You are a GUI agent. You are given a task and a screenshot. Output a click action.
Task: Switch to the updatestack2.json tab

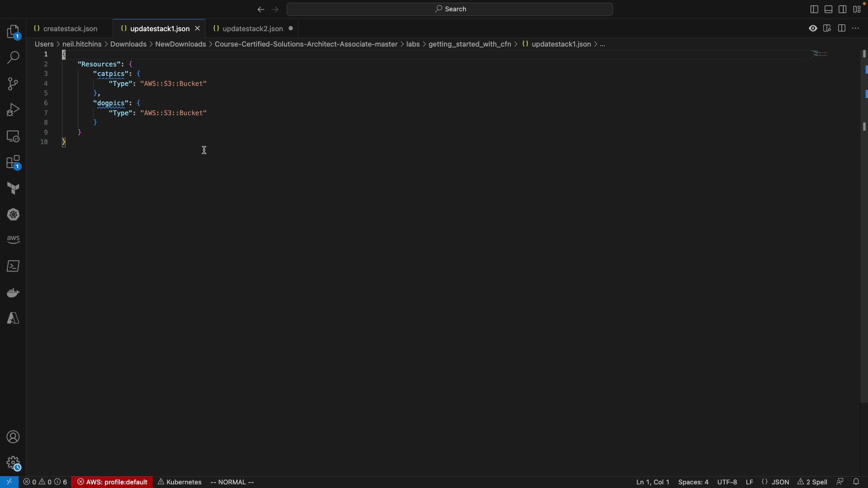(x=252, y=28)
